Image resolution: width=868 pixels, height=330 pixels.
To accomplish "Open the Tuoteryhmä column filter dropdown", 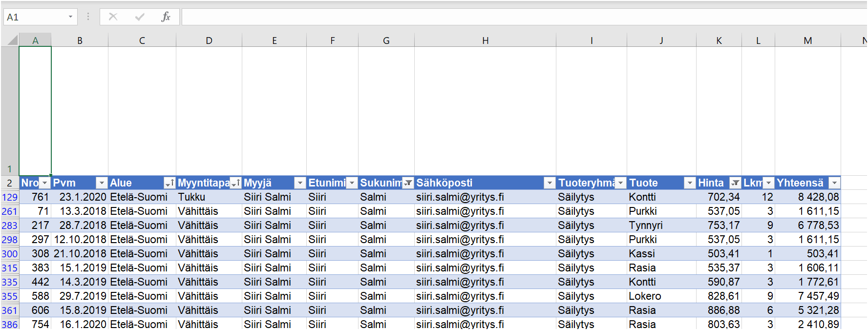I will click(620, 183).
